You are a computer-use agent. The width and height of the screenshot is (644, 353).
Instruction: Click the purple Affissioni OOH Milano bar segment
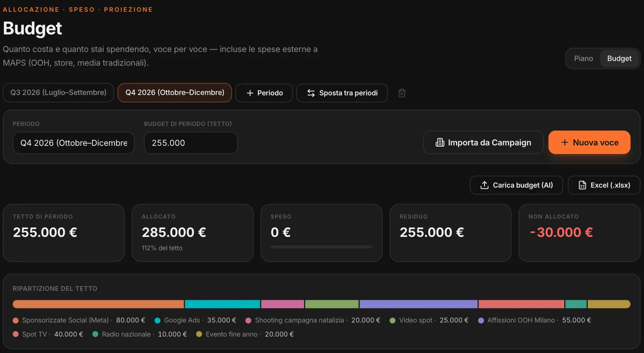tap(419, 304)
